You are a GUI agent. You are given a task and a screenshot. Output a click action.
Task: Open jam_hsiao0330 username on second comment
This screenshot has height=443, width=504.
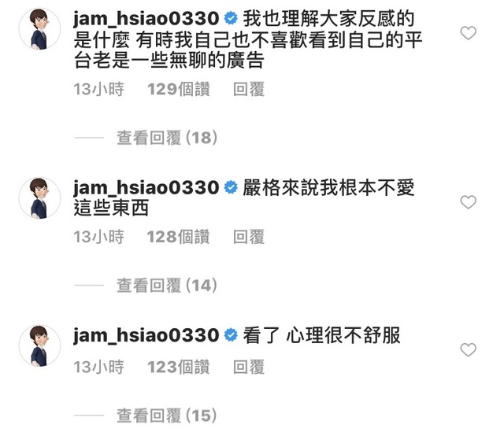click(x=146, y=187)
